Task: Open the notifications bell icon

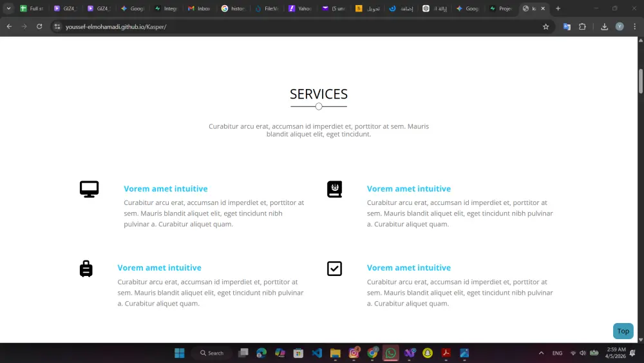Action: click(632, 353)
